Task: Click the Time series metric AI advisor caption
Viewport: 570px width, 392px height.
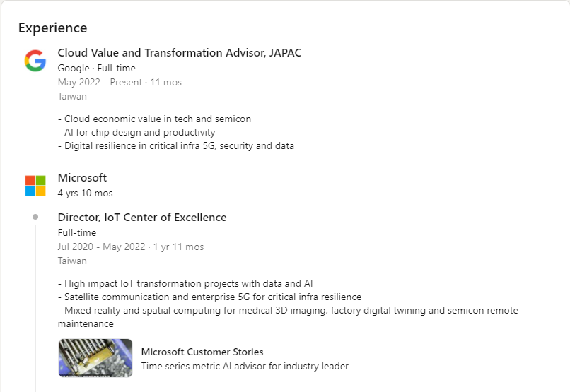Action: [245, 367]
